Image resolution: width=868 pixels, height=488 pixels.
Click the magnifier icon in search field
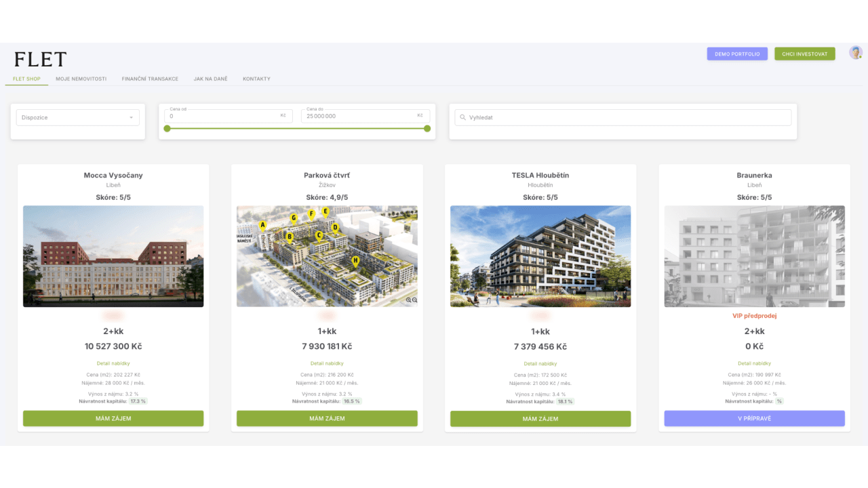[463, 117]
